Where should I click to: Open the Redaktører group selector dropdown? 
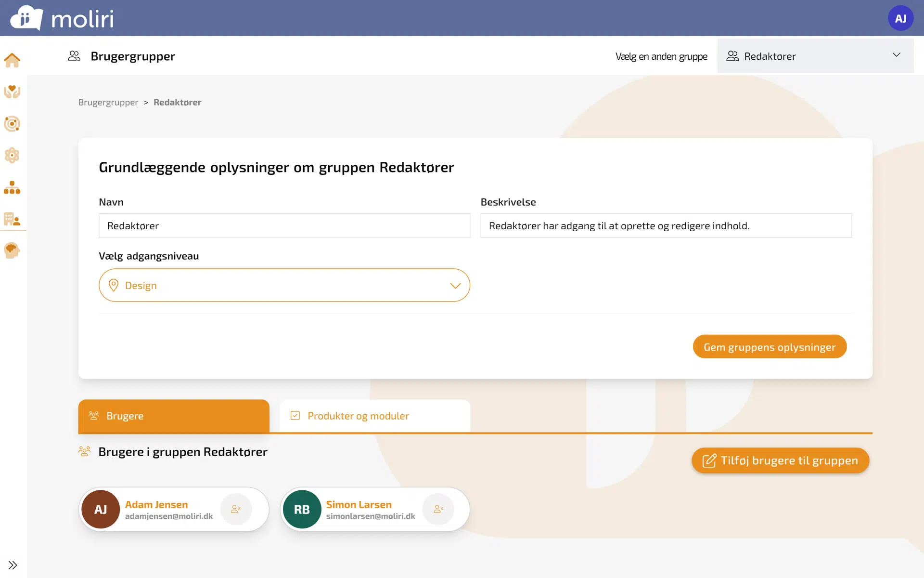(x=815, y=56)
